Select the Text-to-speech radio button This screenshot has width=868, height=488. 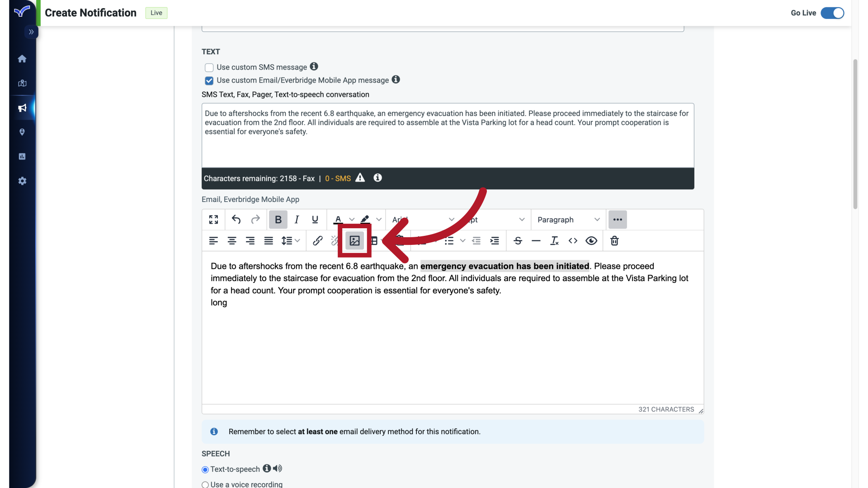[x=205, y=469]
